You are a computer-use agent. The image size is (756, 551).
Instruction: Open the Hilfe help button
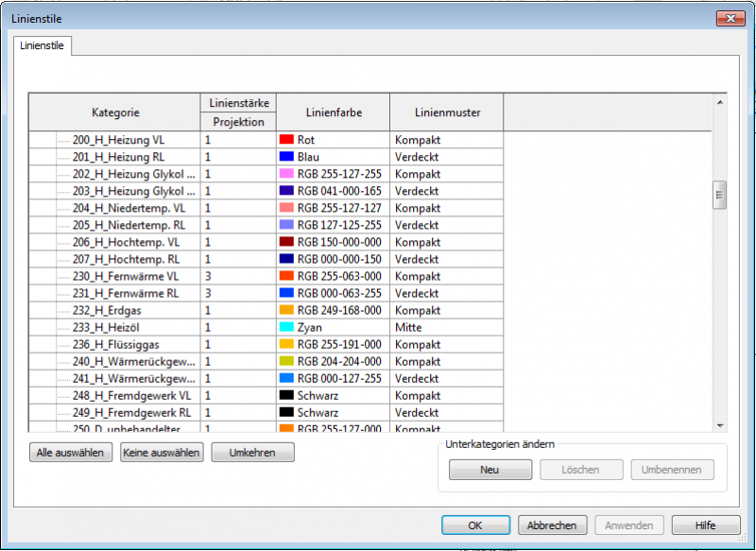[705, 525]
